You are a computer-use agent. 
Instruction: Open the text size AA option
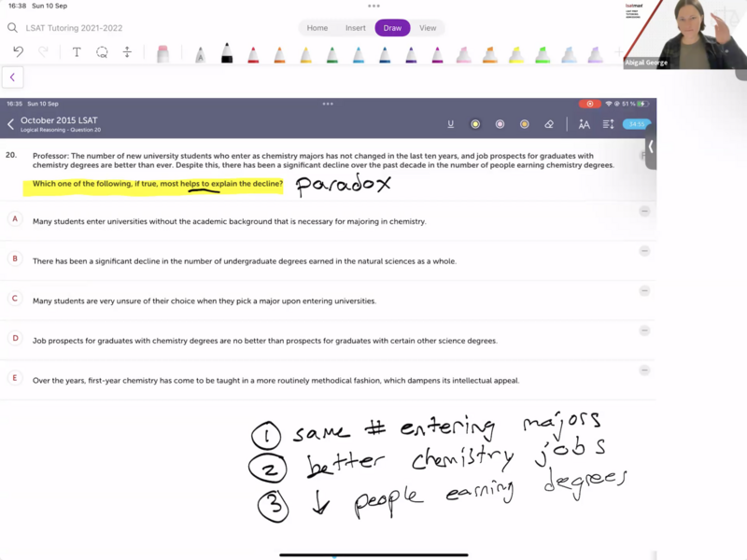584,124
